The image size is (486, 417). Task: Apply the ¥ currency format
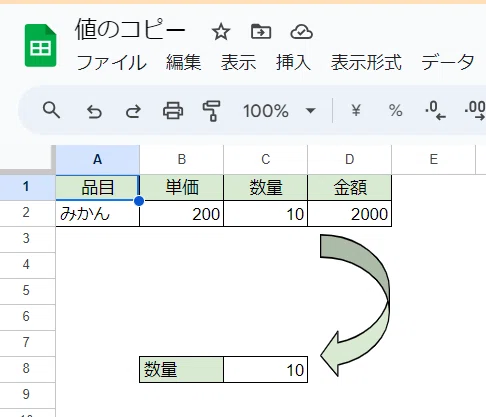pos(356,110)
